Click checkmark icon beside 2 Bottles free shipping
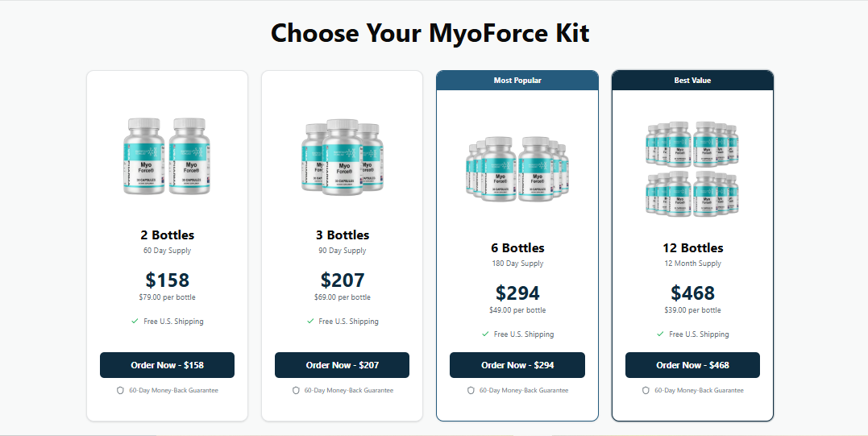Viewport: 868px width, 436px height. coord(135,321)
